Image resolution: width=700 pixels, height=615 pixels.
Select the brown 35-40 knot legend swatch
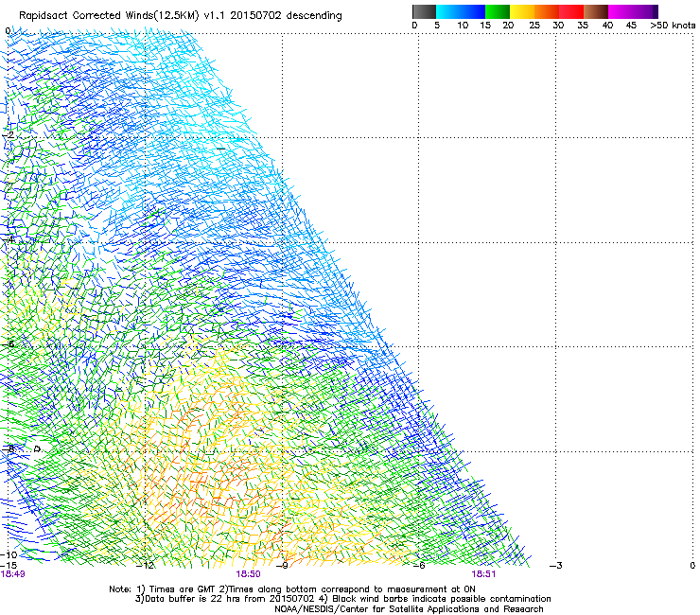596,11
